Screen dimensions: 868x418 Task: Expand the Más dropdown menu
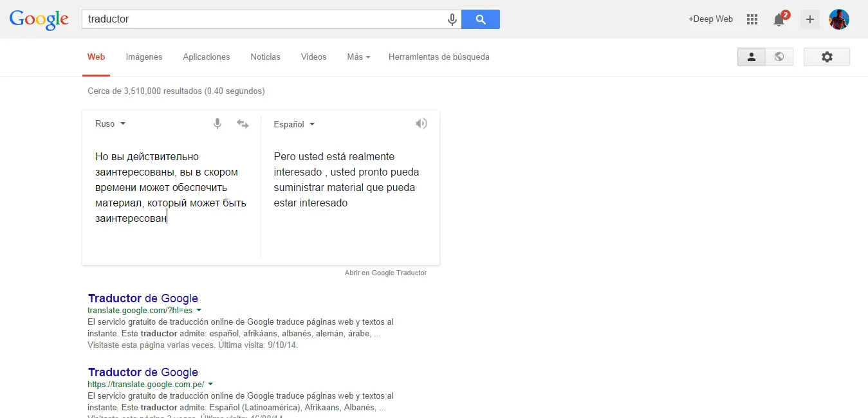pyautogui.click(x=358, y=57)
